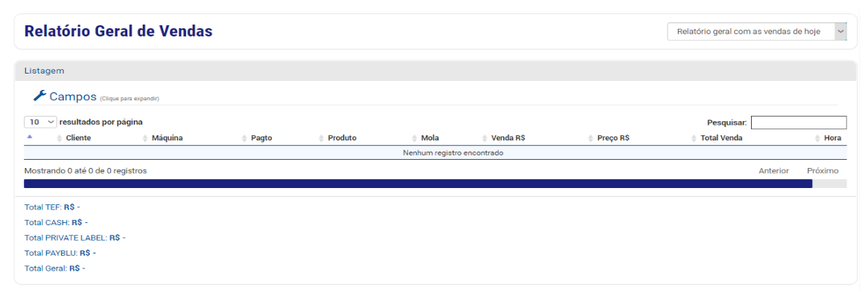Click the Total Geral summary line
Screen dimensions: 868x301
pos(55,268)
